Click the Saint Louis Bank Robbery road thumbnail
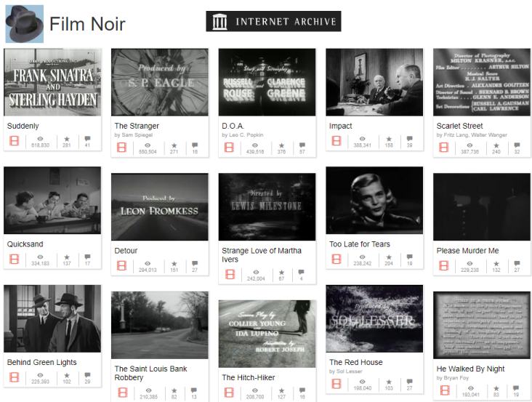 point(160,325)
